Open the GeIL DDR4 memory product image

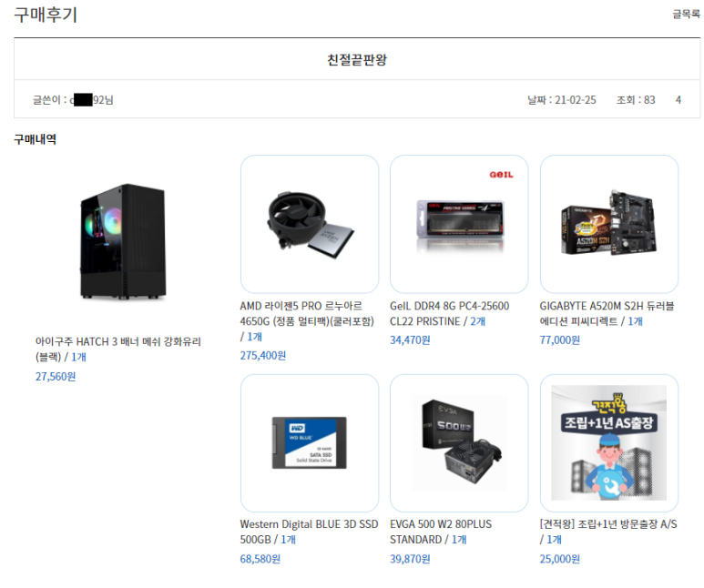tap(459, 224)
